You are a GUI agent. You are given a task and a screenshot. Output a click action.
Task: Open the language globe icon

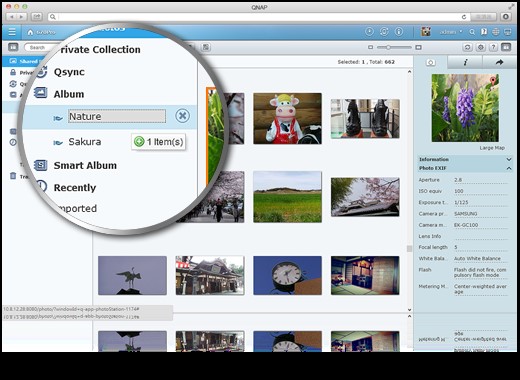(496, 32)
